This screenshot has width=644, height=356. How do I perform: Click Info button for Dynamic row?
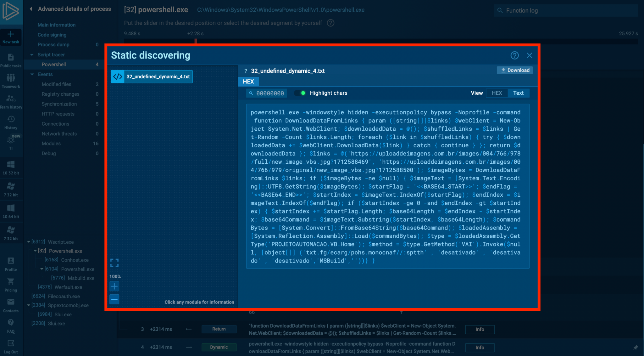(480, 348)
